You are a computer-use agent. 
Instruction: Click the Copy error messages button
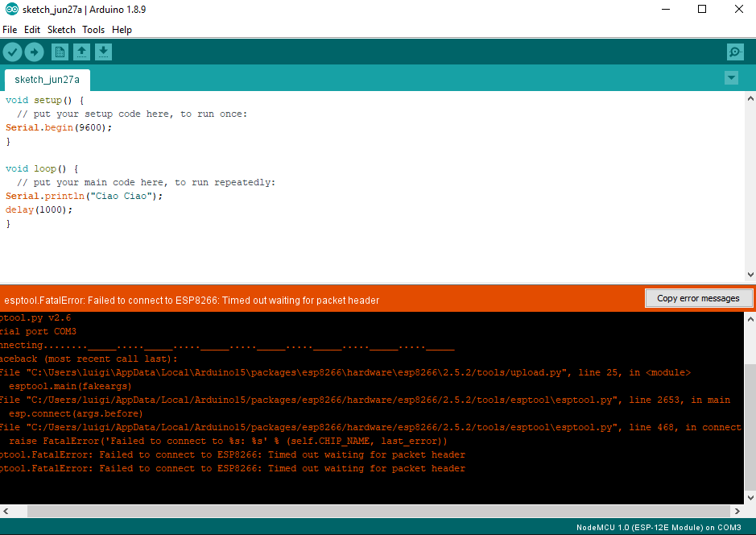(699, 297)
